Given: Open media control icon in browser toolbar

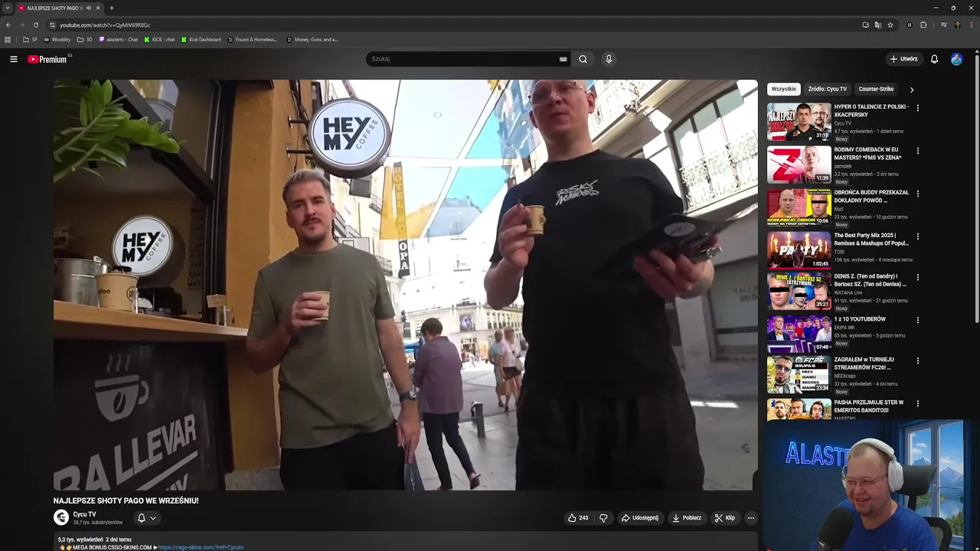Looking at the screenshot, I should click(x=944, y=24).
